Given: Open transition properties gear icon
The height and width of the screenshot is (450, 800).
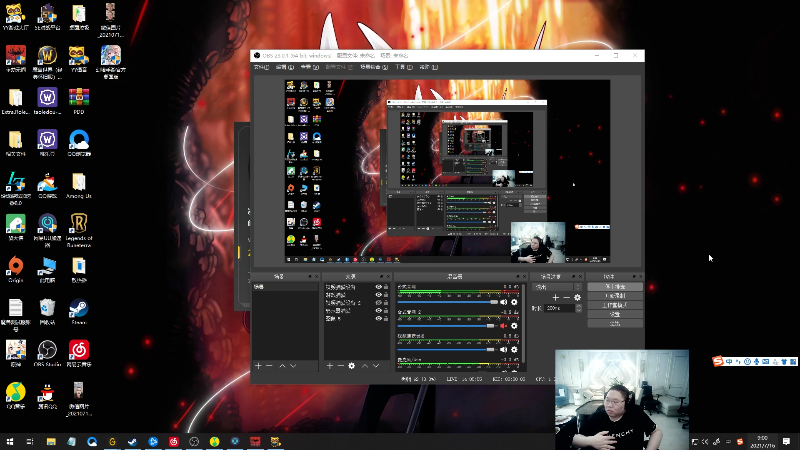Looking at the screenshot, I should (x=578, y=297).
